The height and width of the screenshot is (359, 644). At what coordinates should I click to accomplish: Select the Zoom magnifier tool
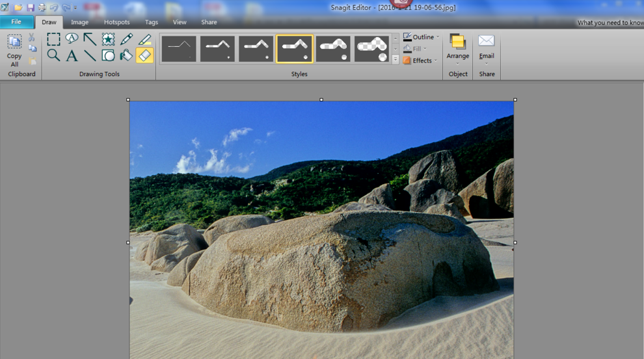pyautogui.click(x=53, y=56)
